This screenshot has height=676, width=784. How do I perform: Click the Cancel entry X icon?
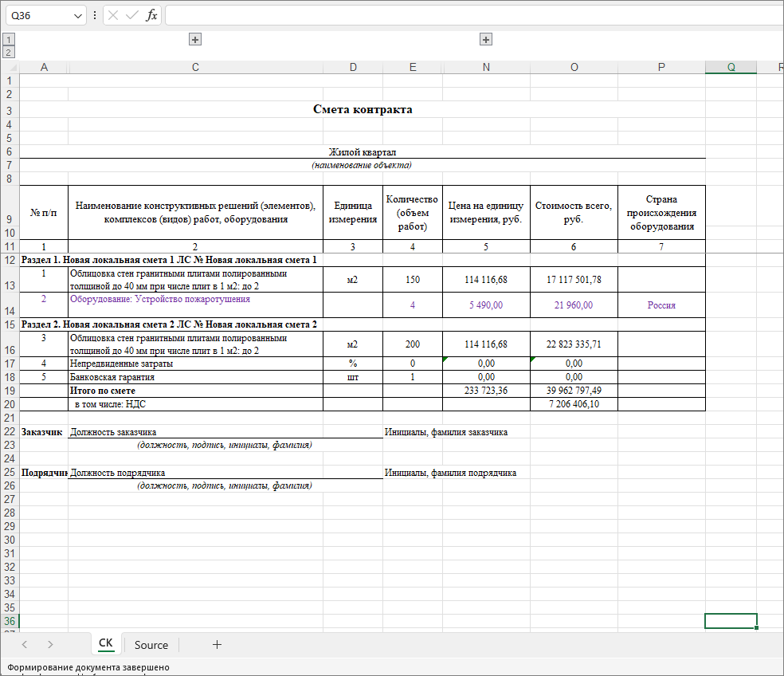114,15
